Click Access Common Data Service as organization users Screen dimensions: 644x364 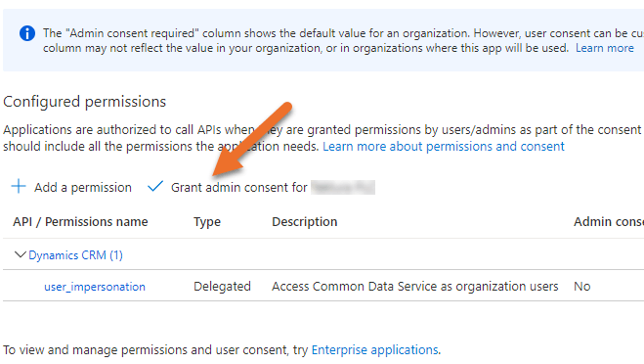point(414,287)
